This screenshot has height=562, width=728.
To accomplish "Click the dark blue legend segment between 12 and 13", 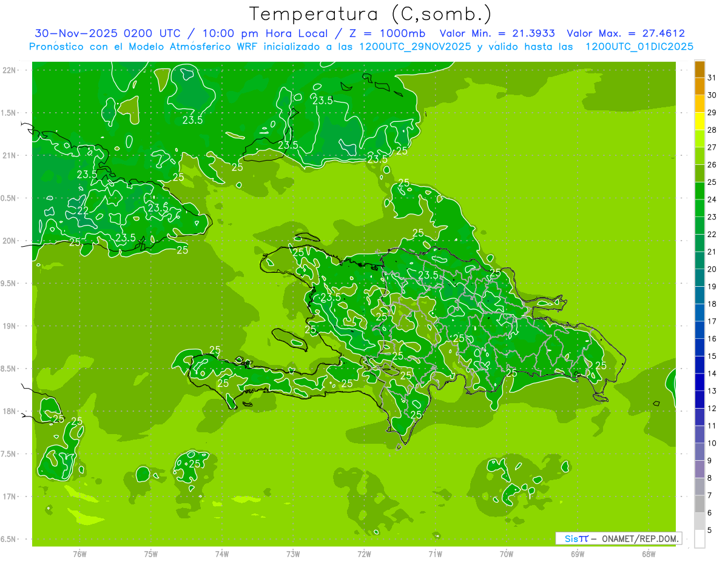I will [x=699, y=400].
